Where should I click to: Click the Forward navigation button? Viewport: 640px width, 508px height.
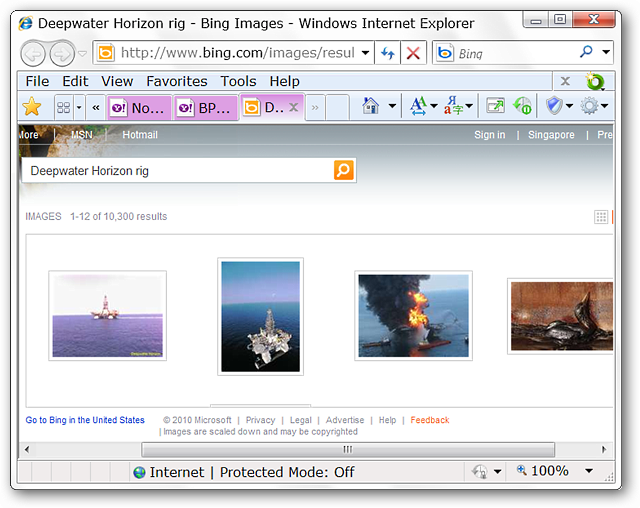62,53
